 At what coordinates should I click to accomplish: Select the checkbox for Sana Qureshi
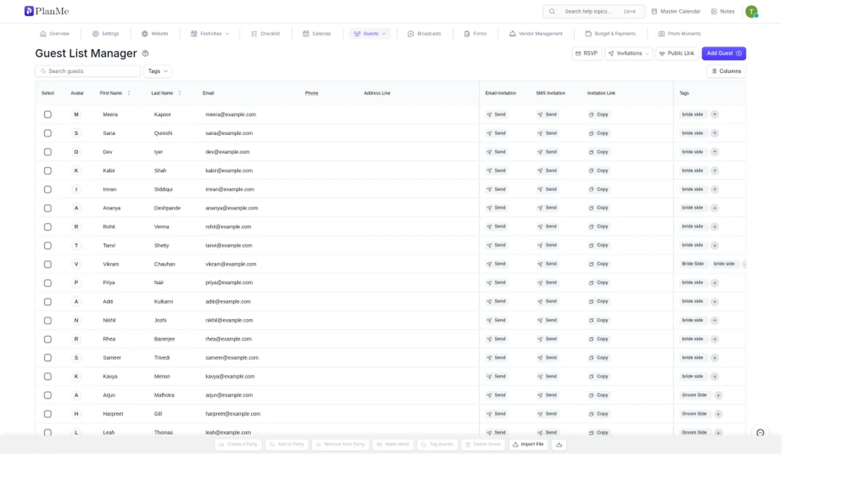(x=47, y=133)
